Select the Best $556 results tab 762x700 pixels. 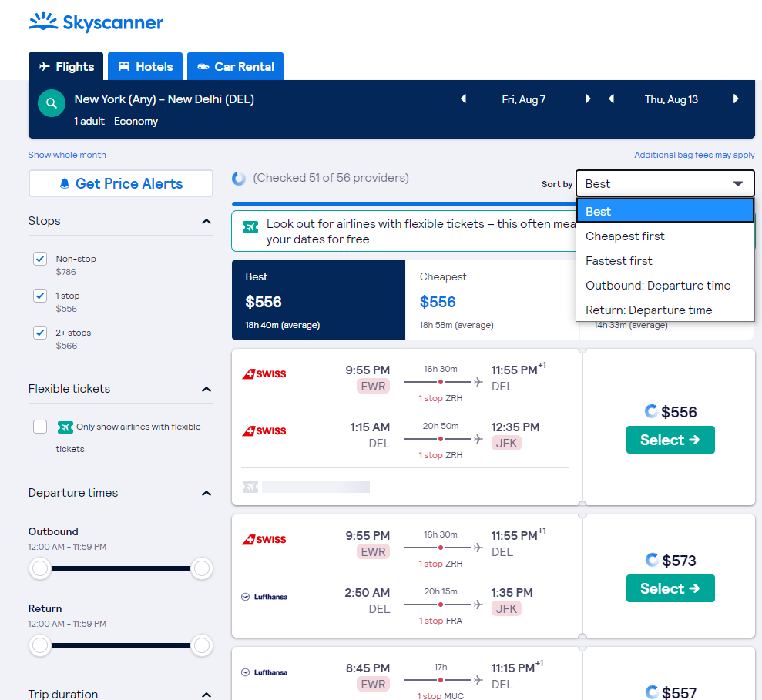pos(318,300)
